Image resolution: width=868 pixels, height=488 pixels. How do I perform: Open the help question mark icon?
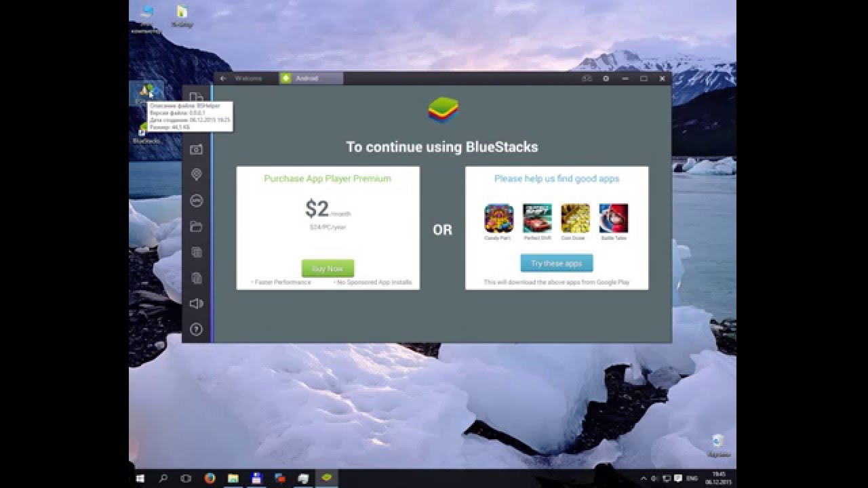coord(196,329)
